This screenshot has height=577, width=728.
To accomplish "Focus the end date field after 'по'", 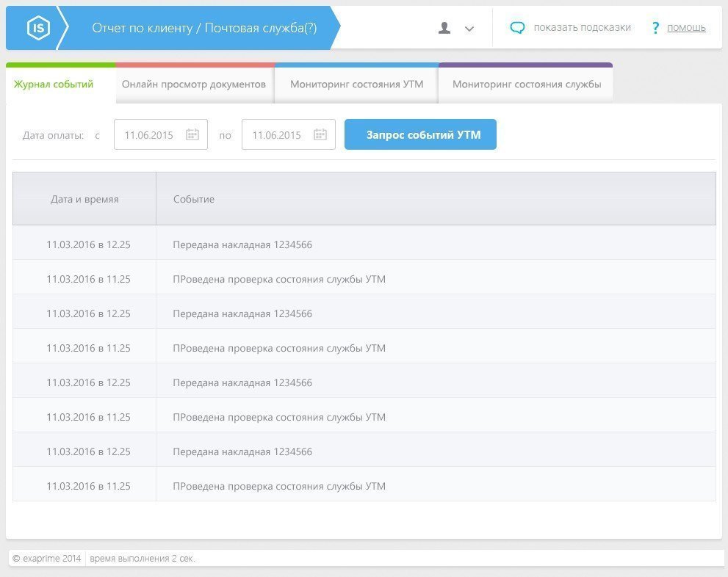I will click(288, 134).
